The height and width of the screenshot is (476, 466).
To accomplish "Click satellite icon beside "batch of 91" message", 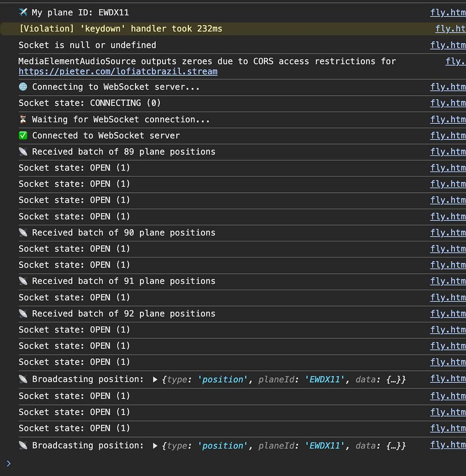I will tap(23, 281).
